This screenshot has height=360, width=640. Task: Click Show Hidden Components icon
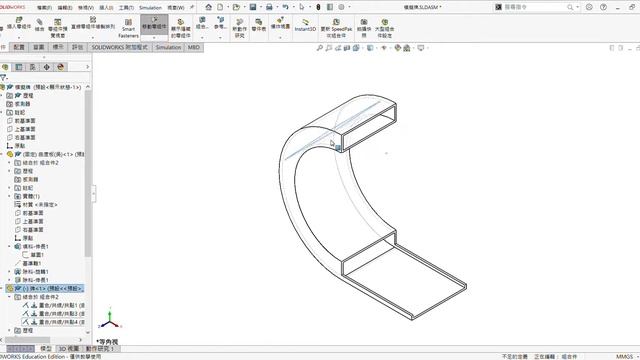click(x=180, y=22)
